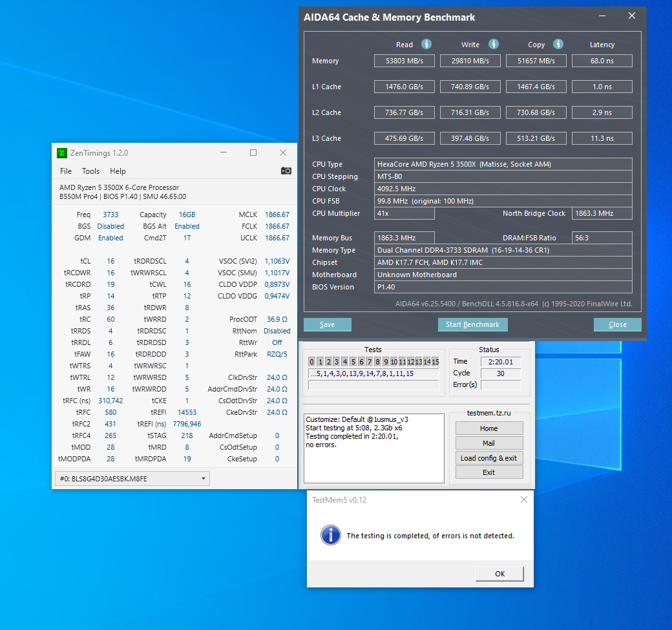Click the Exit button in TestMem5
672x630 pixels.
coord(489,472)
